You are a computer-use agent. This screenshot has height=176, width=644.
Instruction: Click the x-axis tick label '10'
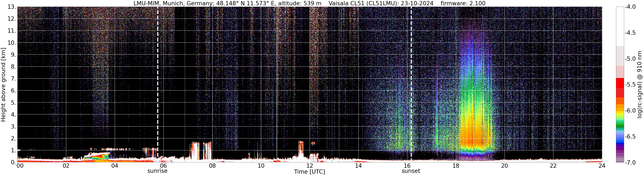click(x=261, y=166)
